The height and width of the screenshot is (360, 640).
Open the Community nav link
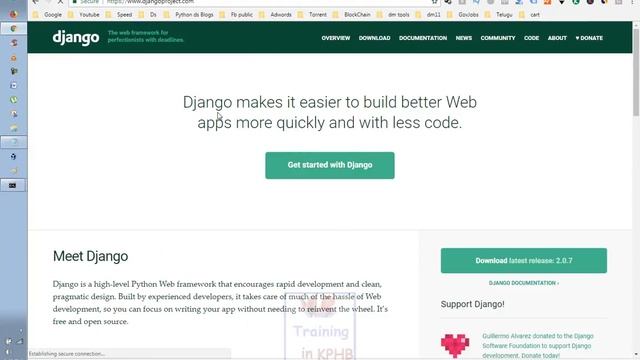tap(498, 38)
